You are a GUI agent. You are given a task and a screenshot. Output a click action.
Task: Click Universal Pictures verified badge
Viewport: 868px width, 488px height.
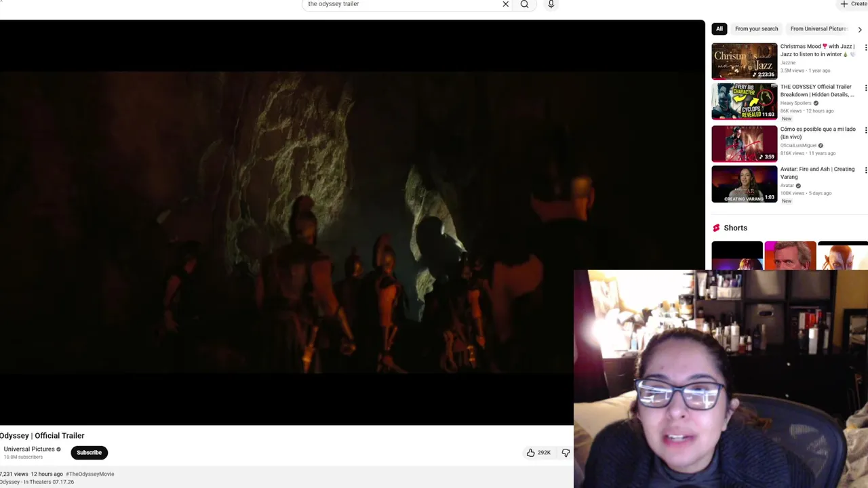(59, 449)
